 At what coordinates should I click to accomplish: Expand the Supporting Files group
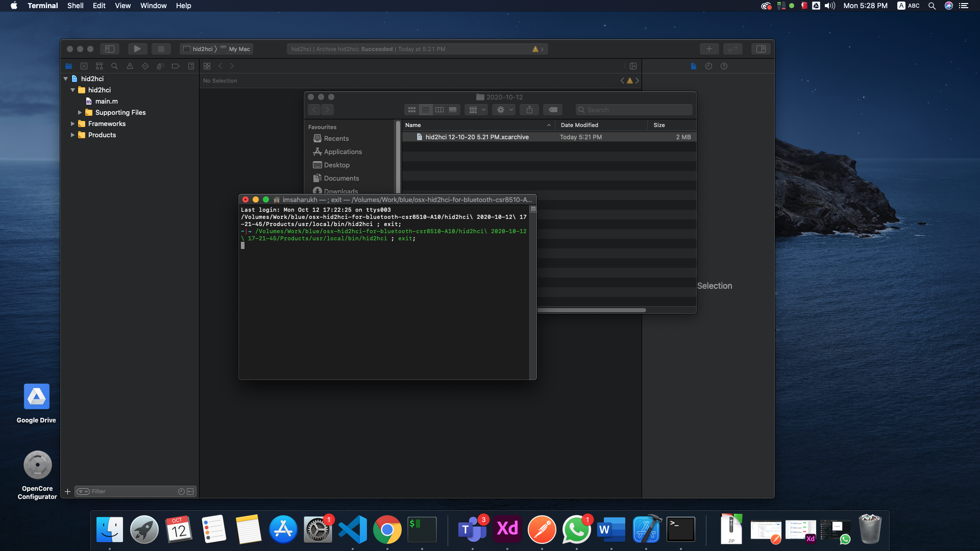80,112
